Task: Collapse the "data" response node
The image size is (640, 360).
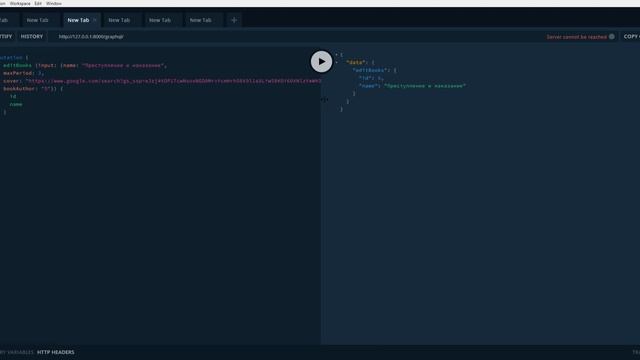Action: coord(336,62)
